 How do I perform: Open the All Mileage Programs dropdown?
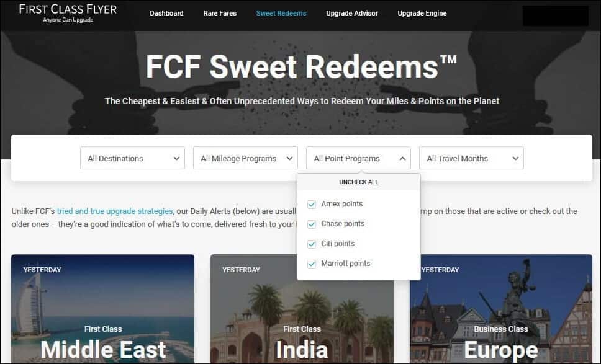click(245, 158)
